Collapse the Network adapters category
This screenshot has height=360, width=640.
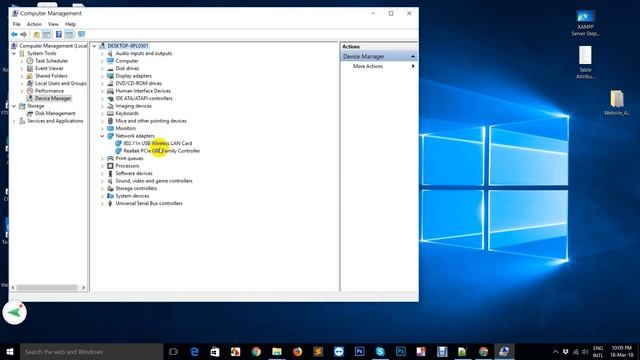102,136
